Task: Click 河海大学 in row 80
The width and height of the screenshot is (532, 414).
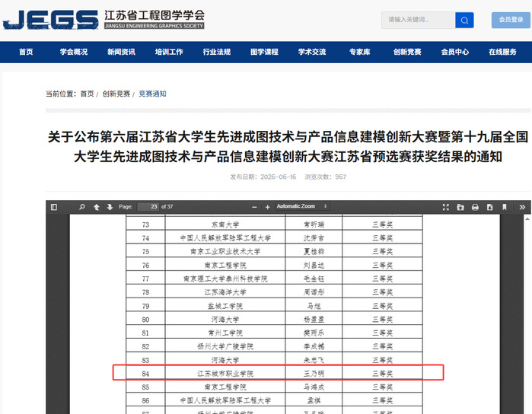Action: click(225, 320)
